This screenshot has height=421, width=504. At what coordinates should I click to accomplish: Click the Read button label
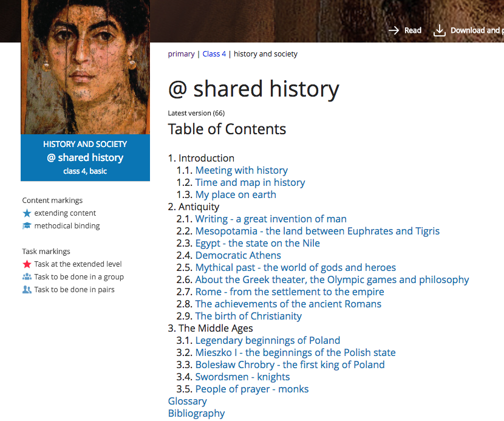413,30
